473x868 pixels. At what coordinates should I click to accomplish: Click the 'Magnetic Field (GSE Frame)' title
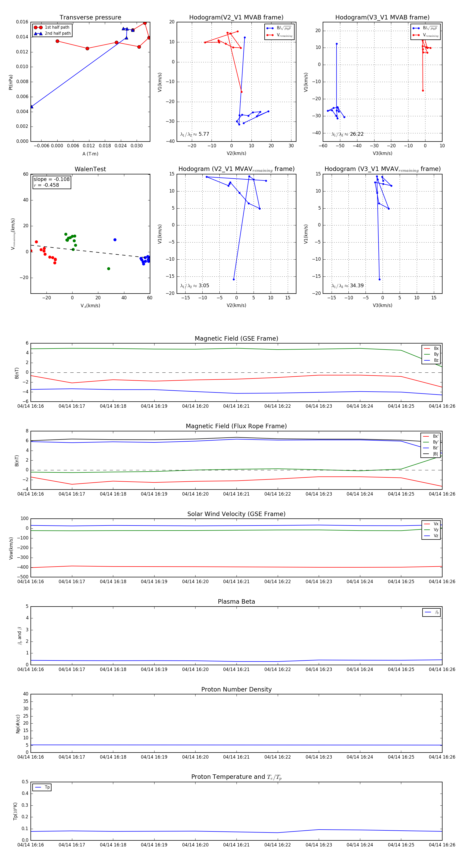pos(236,339)
